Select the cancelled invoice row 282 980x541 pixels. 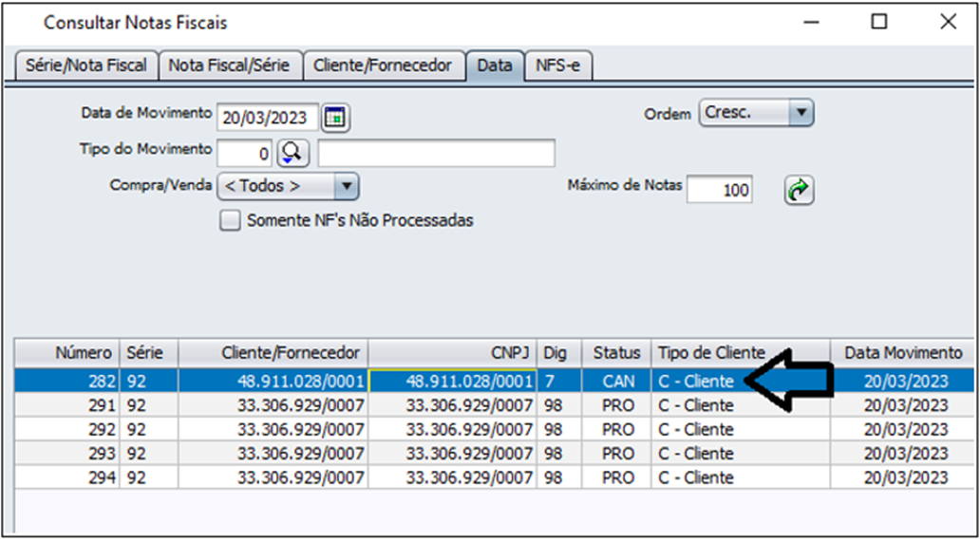pos(285,381)
